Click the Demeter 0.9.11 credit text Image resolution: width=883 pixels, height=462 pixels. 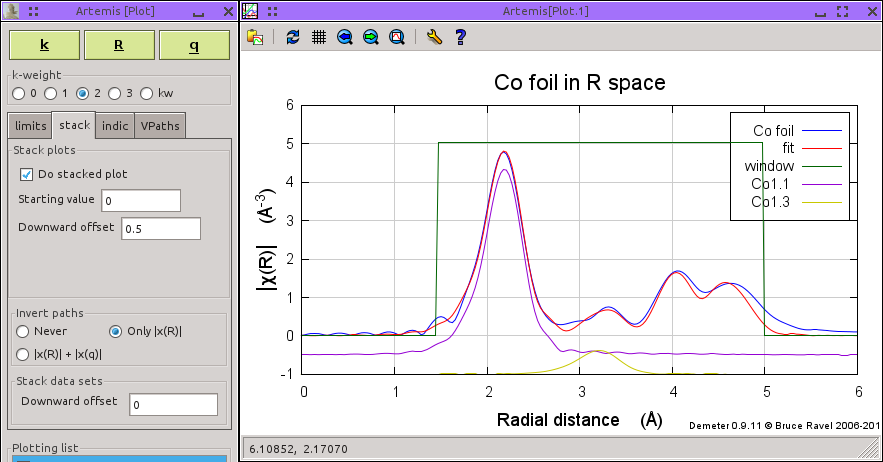point(784,425)
